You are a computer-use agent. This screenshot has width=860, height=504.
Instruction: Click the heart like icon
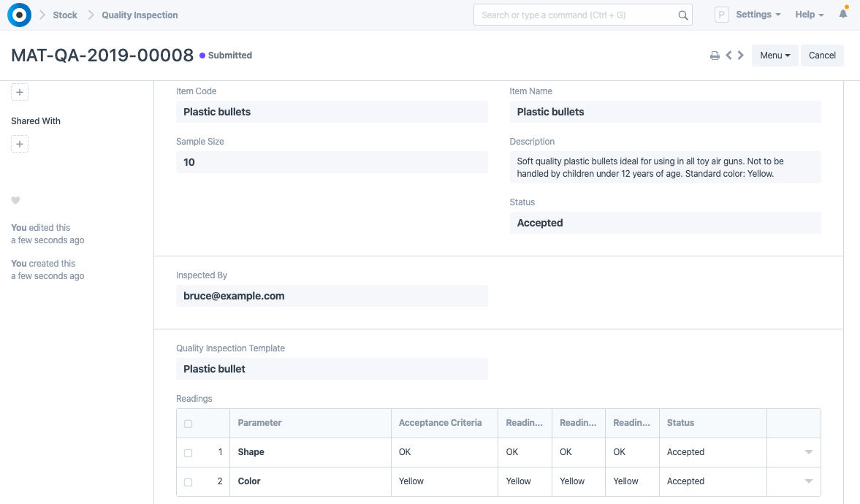[15, 201]
